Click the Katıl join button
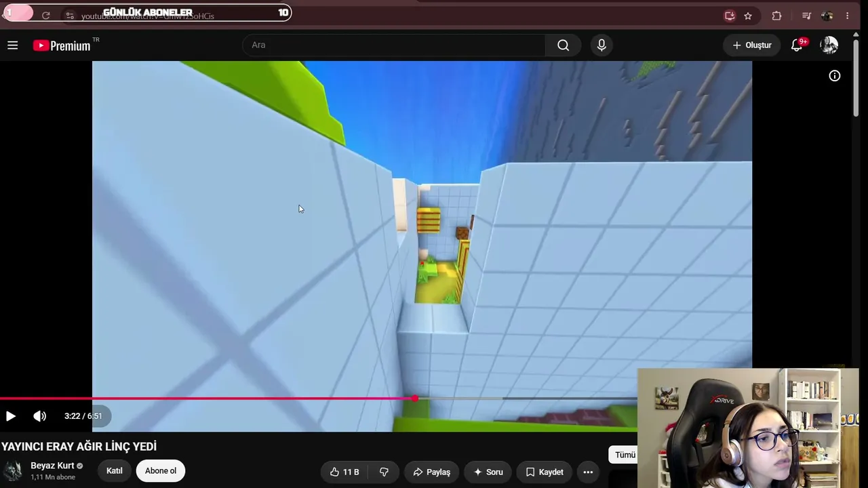The image size is (868, 488). coord(115,471)
